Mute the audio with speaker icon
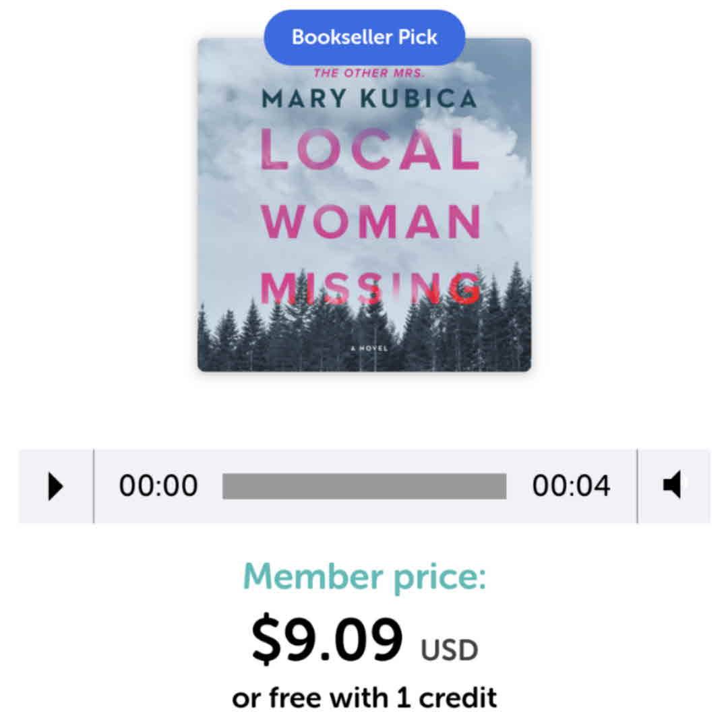 pos(673,485)
